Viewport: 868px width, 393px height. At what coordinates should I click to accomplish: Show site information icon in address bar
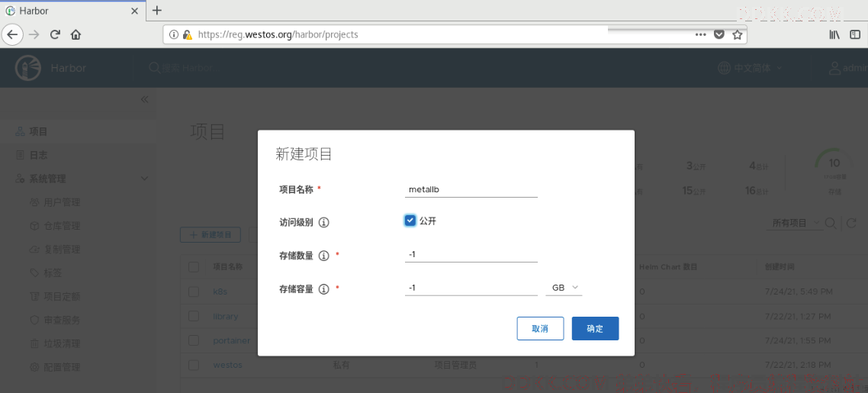coord(174,34)
